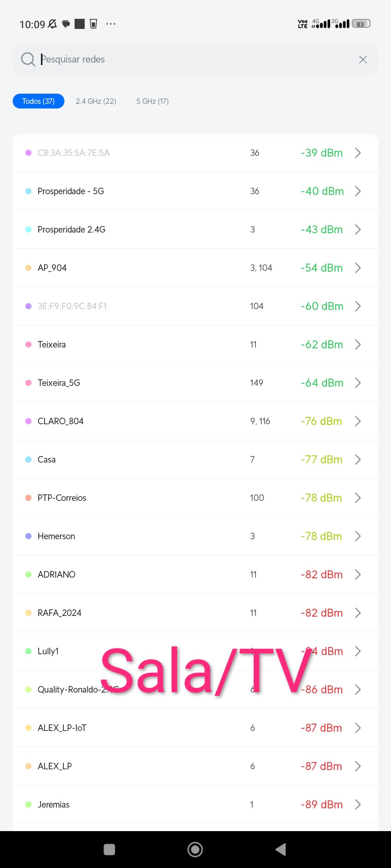This screenshot has width=391, height=868.
Task: Tap the muted bell status icon
Action: tap(52, 24)
